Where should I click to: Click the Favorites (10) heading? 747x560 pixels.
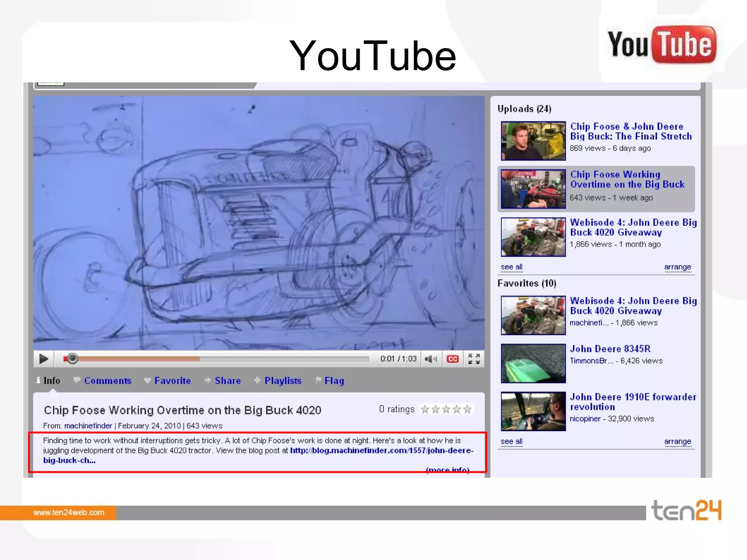(x=527, y=283)
